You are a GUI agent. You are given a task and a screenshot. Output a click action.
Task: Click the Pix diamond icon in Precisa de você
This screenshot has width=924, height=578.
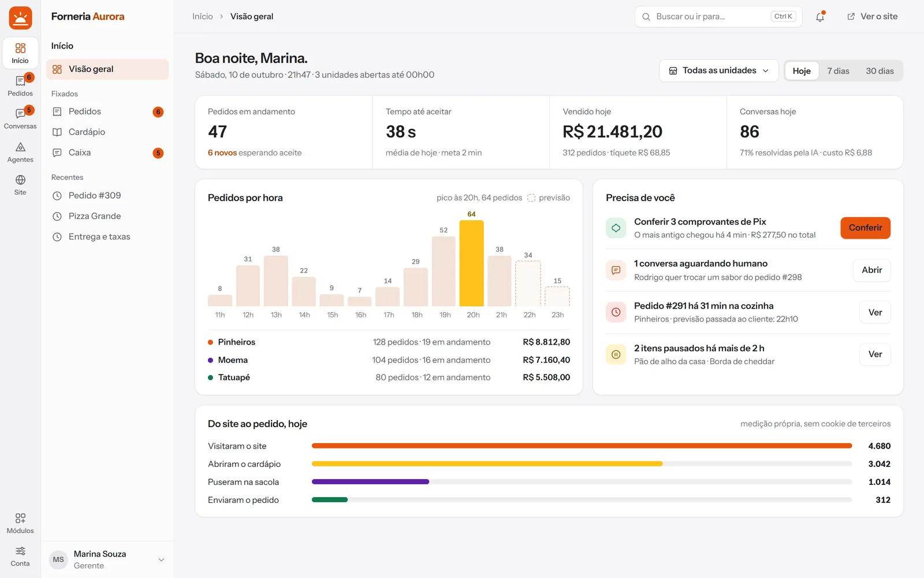[616, 228]
